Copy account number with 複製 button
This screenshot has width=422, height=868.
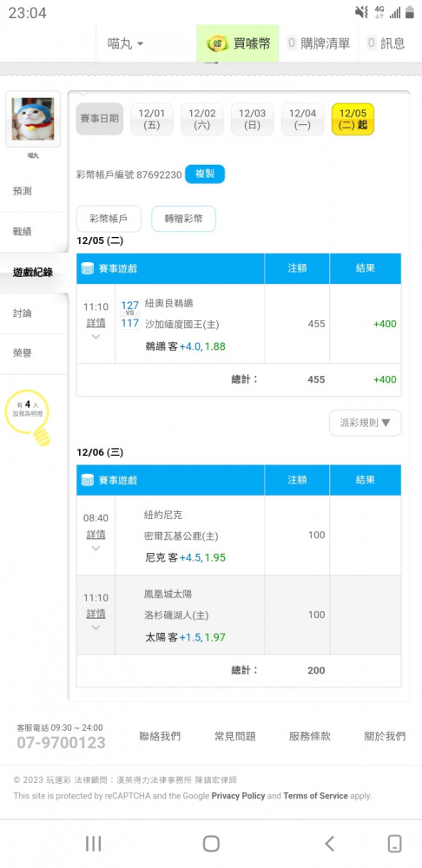coord(205,174)
